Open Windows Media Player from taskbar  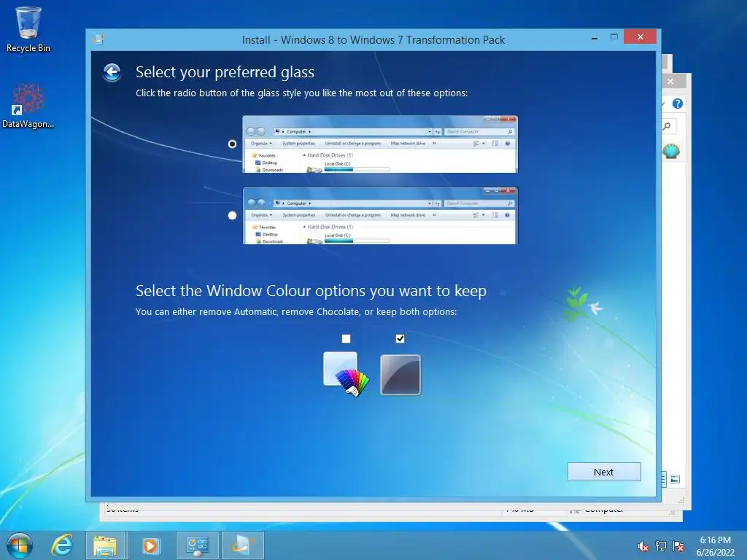[x=150, y=545]
